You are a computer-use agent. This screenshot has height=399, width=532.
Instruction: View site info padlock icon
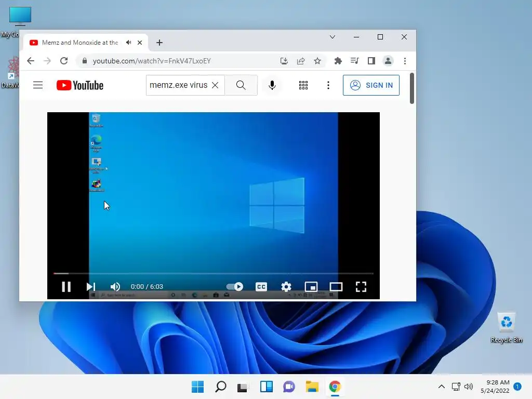tap(85, 61)
